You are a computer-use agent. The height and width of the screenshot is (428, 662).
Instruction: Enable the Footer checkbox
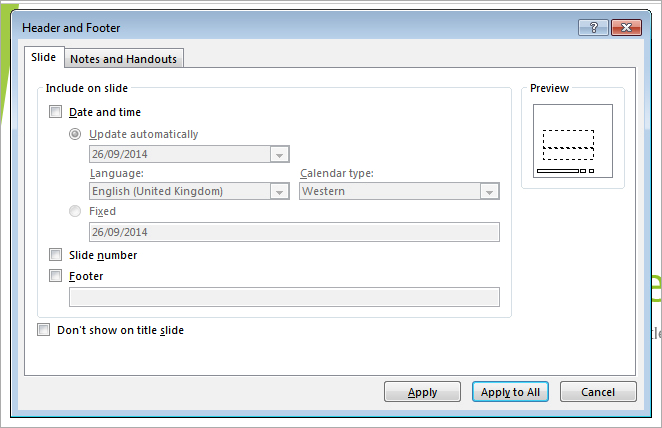(55, 276)
